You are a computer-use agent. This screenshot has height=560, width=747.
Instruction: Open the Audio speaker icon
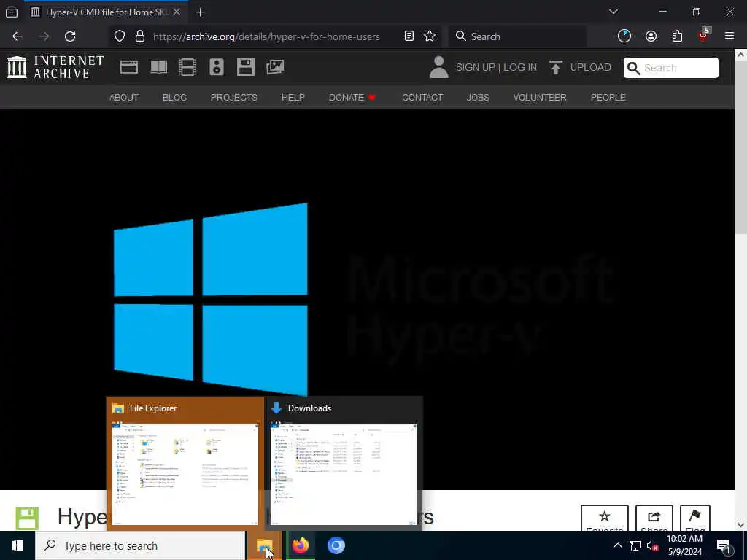(217, 67)
